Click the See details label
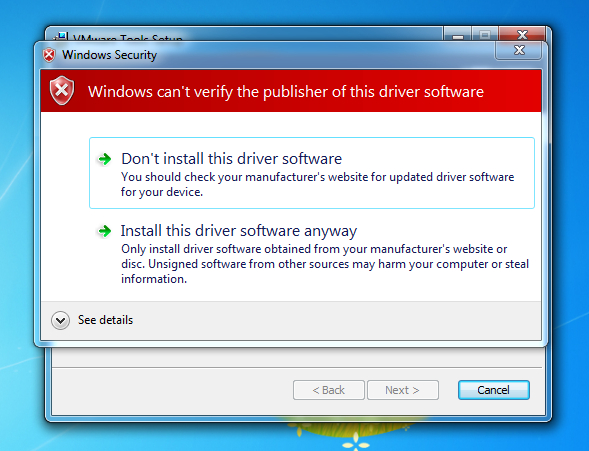 tap(106, 320)
